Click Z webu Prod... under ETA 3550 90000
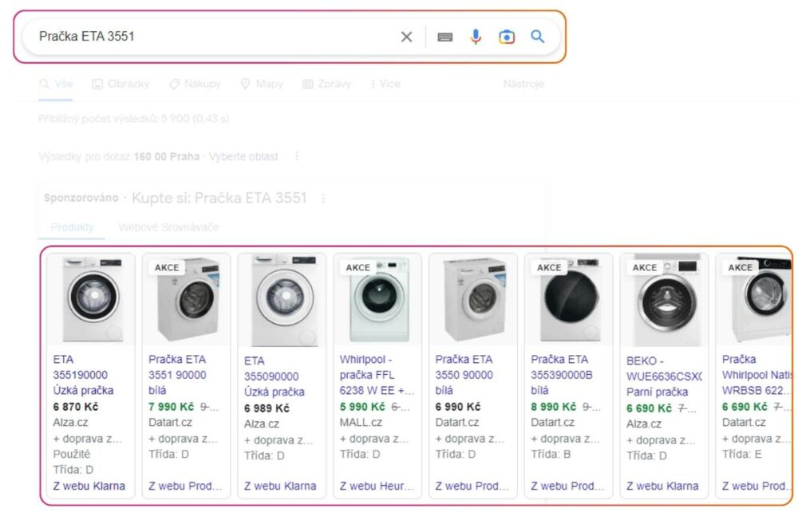This screenshot has width=798, height=532. click(472, 486)
